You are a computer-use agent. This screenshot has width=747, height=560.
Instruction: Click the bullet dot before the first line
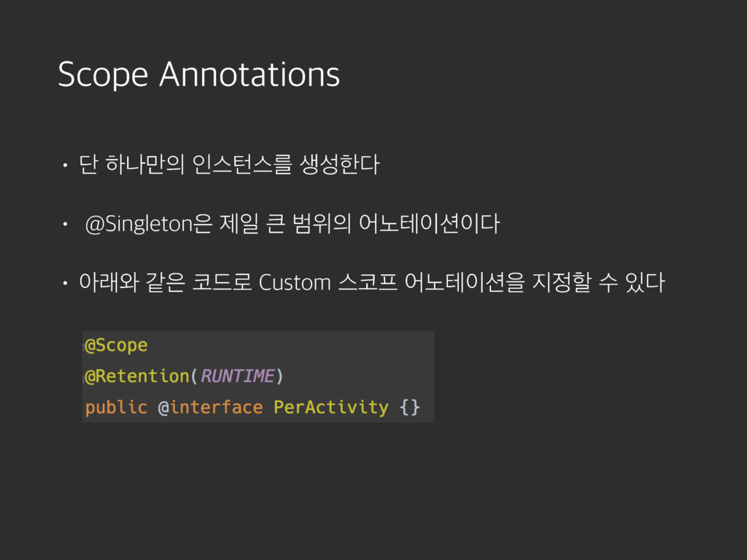point(65,165)
